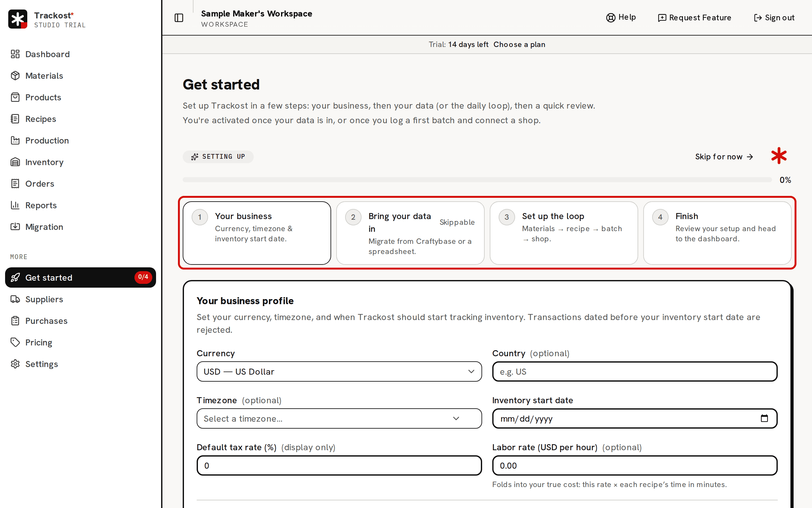Navigate to Recipes

coord(81,119)
